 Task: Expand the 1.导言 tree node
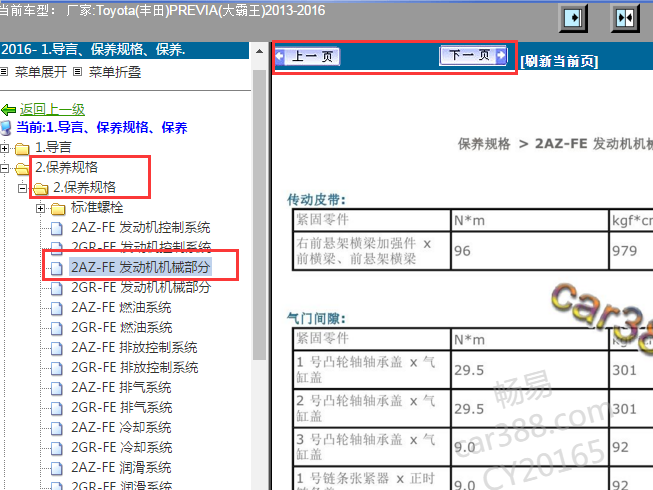(x=5, y=148)
